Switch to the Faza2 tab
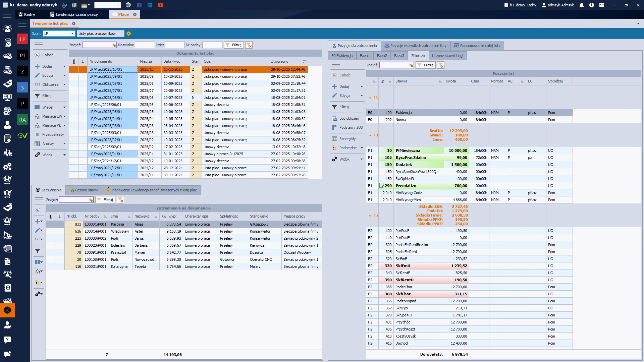 click(382, 56)
